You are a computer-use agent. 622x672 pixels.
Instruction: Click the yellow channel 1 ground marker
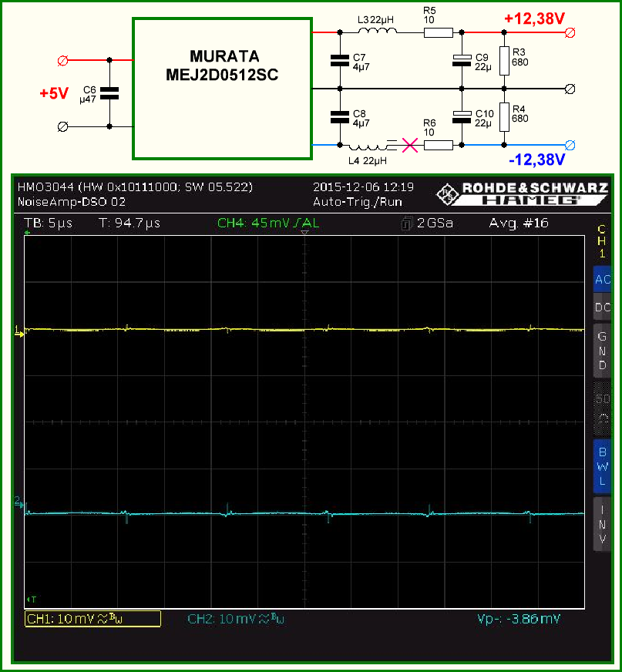click(18, 331)
